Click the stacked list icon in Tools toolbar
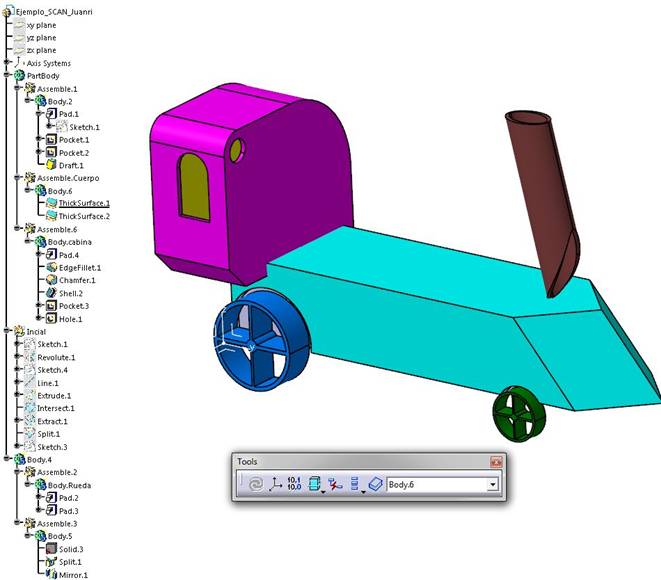The height and width of the screenshot is (580, 661). click(x=356, y=483)
